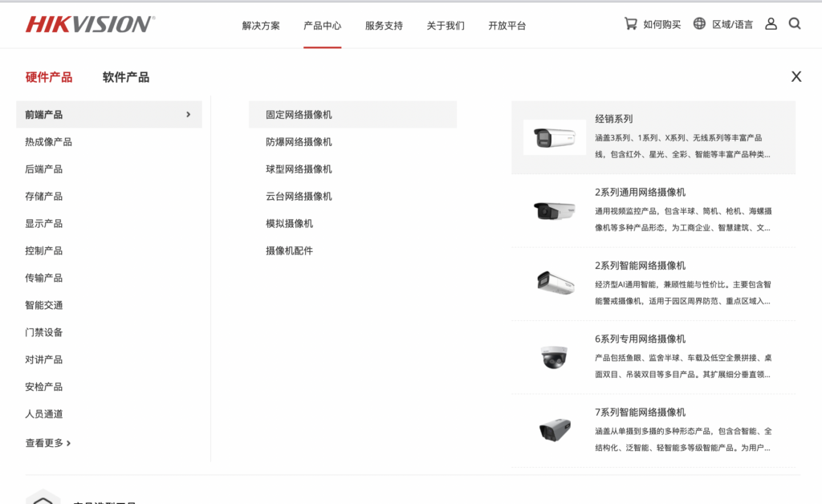822x504 pixels.
Task: Open the 关于我们 menu
Action: [x=446, y=25]
